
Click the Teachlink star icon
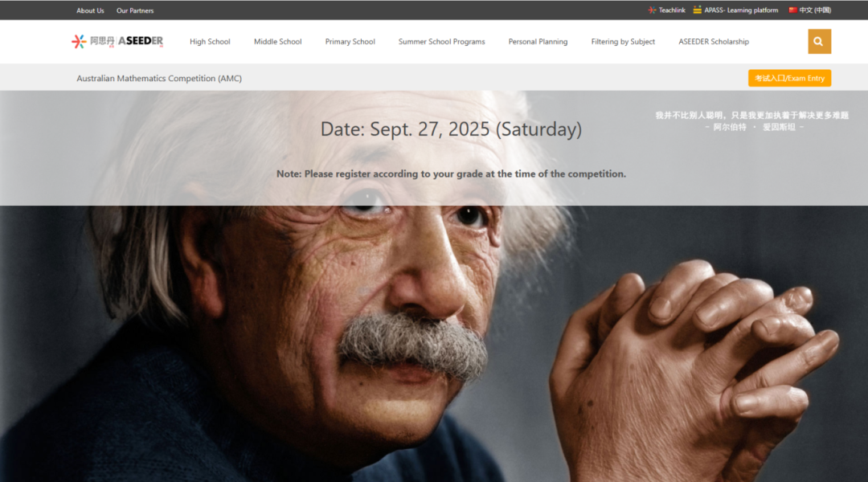point(652,10)
